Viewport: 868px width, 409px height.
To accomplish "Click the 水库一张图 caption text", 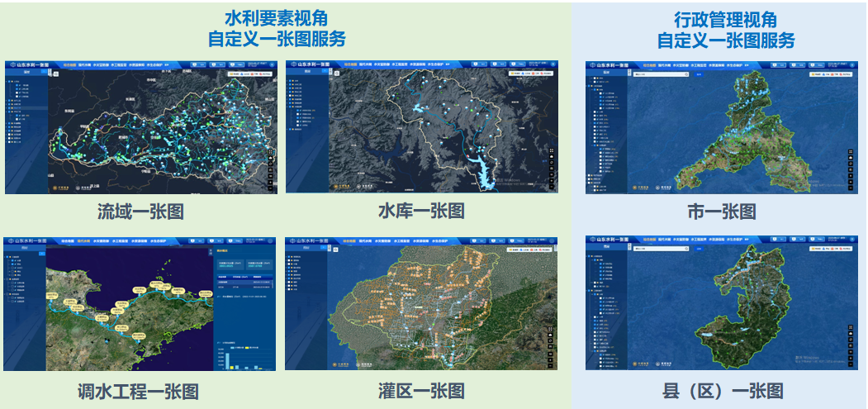I will [421, 211].
